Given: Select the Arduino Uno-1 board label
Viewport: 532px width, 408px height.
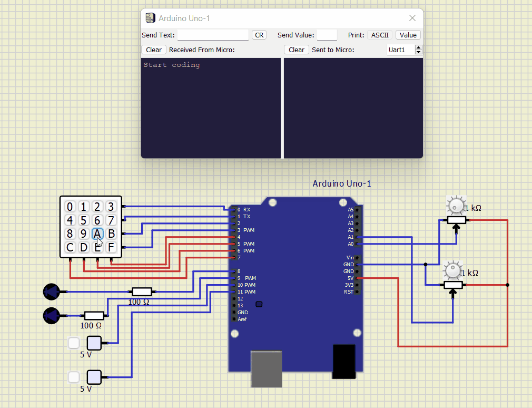Looking at the screenshot, I should (x=342, y=183).
